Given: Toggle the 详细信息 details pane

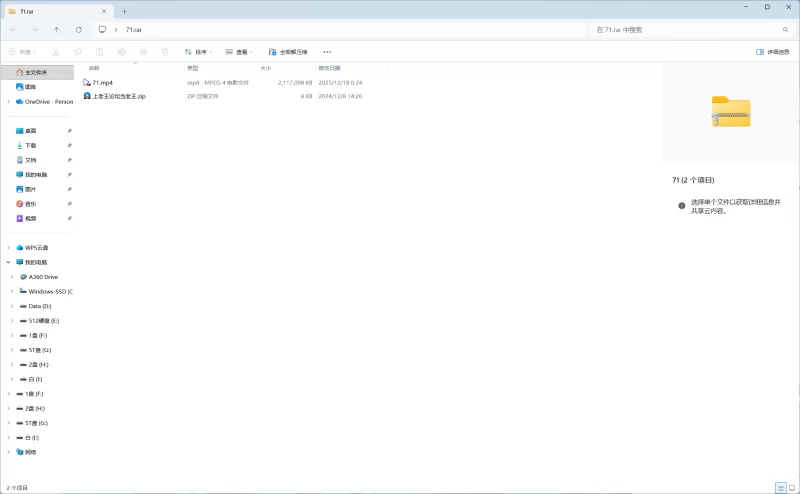Looking at the screenshot, I should point(773,51).
